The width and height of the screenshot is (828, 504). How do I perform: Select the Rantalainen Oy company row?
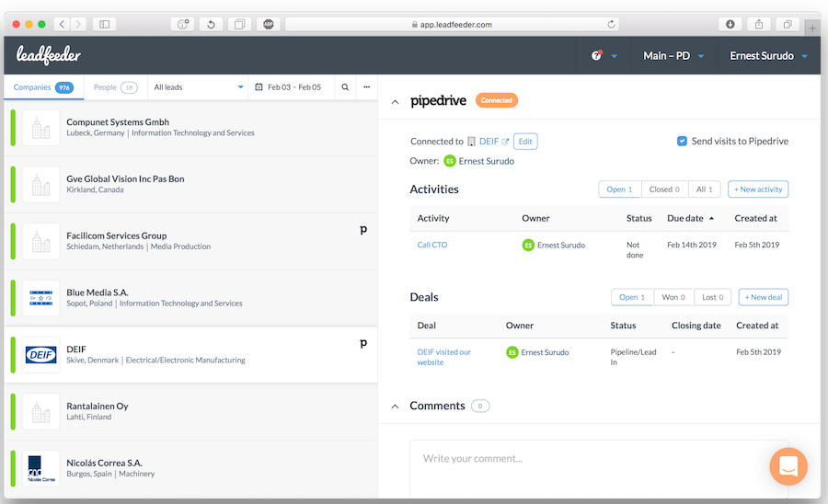(x=191, y=412)
